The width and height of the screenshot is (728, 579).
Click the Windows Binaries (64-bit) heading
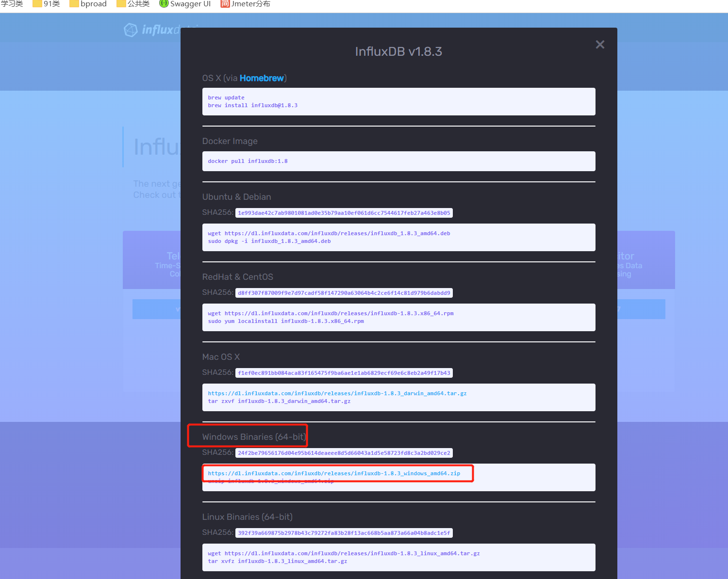(254, 437)
